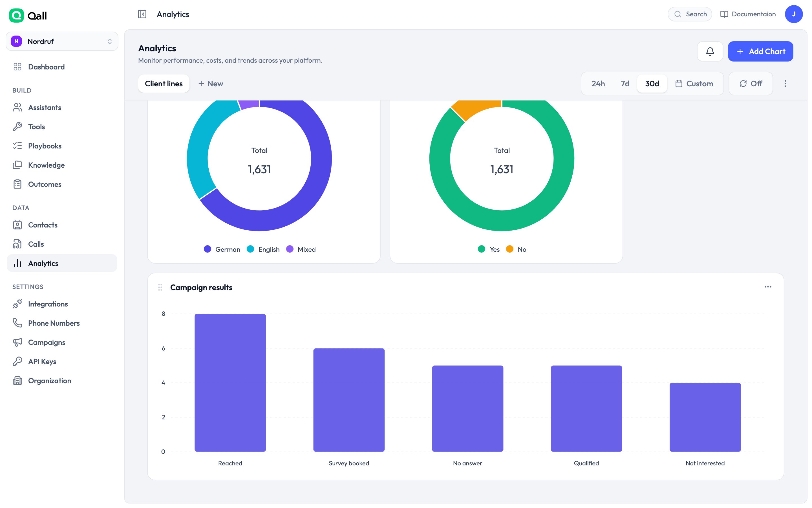Select the 7d time range
The image size is (812, 508).
(625, 84)
